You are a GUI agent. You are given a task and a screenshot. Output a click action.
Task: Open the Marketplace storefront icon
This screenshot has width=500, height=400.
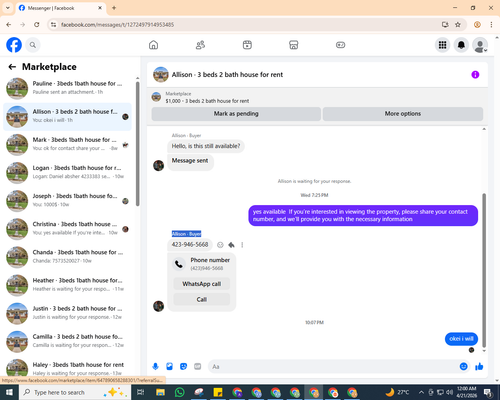pos(294,45)
